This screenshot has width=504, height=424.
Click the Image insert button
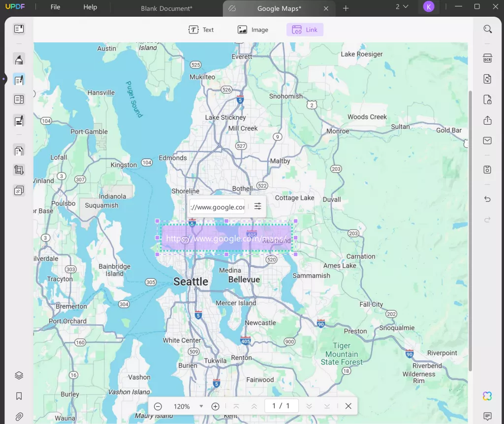pyautogui.click(x=252, y=30)
